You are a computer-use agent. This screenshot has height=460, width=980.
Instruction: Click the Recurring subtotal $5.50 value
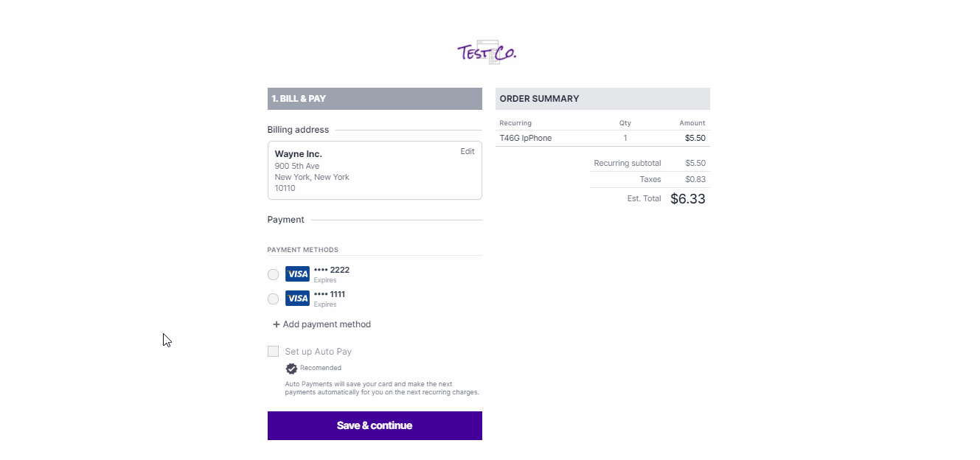tap(695, 163)
